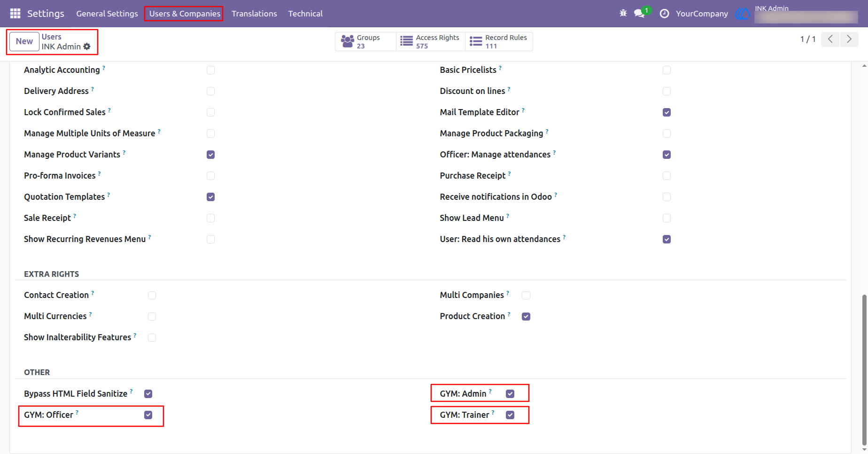
Task: Uncheck Mail Template Editor checkbox
Action: point(666,112)
